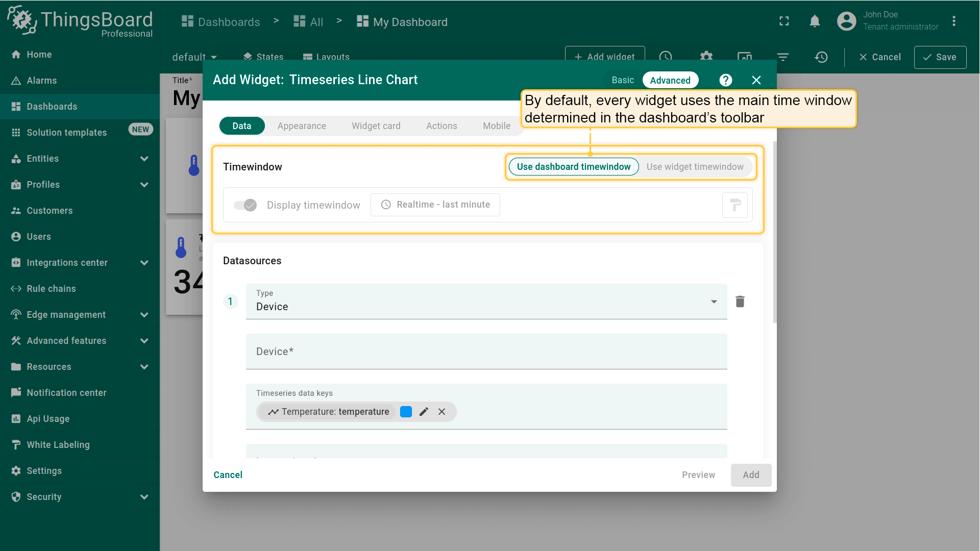Switch to the Appearance tab

[x=302, y=126]
